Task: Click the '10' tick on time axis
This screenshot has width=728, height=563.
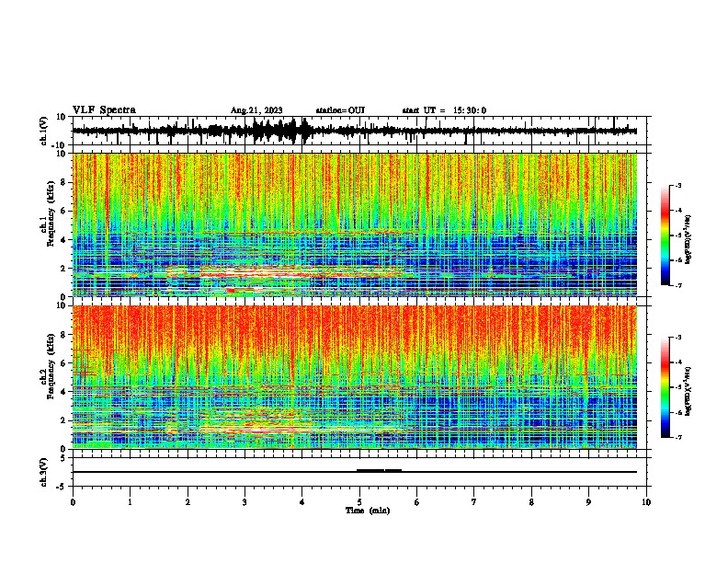Action: 646,502
